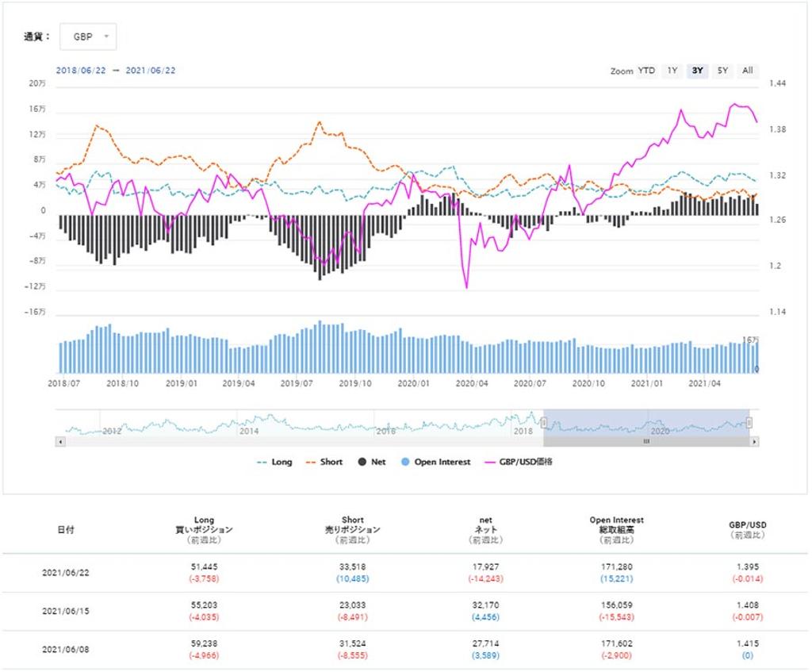Click the Long 買いポジション column header

[204, 529]
